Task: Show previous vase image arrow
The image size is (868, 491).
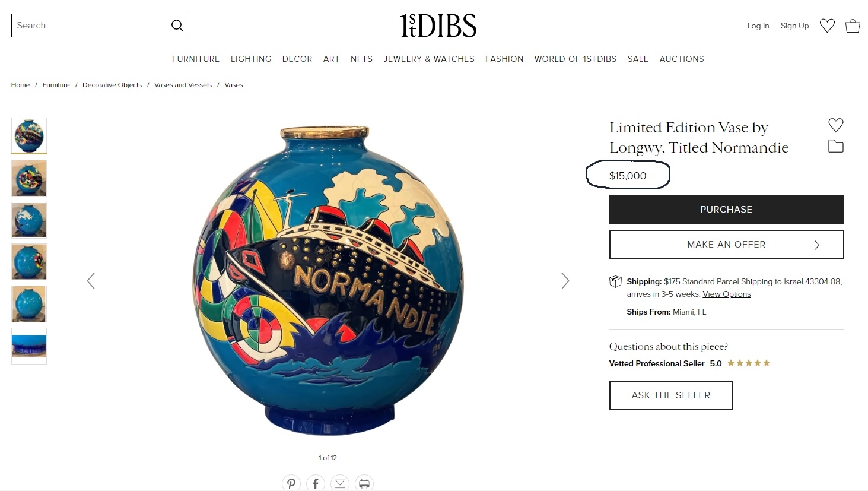Action: (x=91, y=281)
